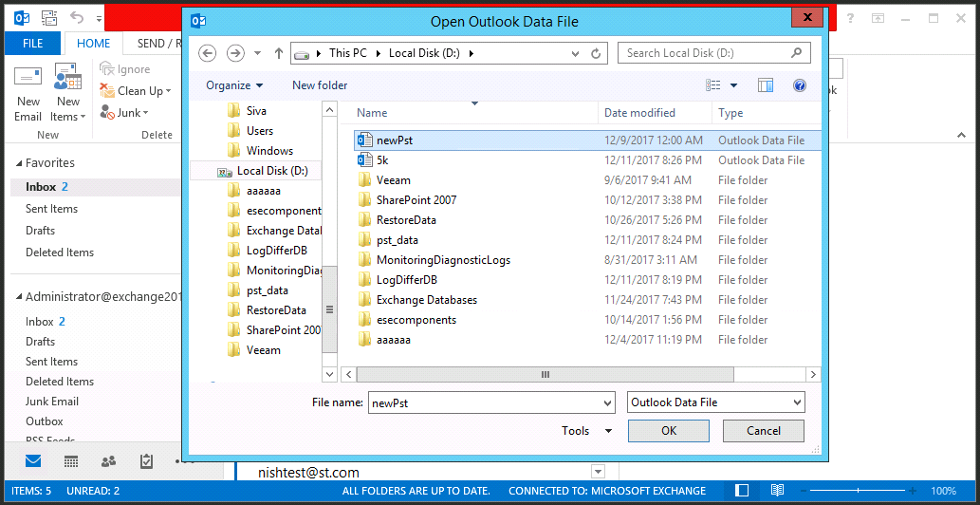Click the search magnifier in search box
The width and height of the screenshot is (980, 505).
point(796,53)
